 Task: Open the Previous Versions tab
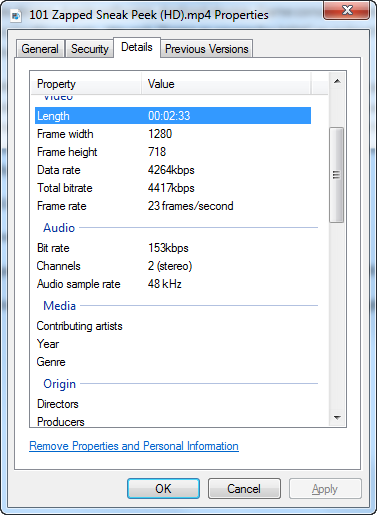(207, 49)
